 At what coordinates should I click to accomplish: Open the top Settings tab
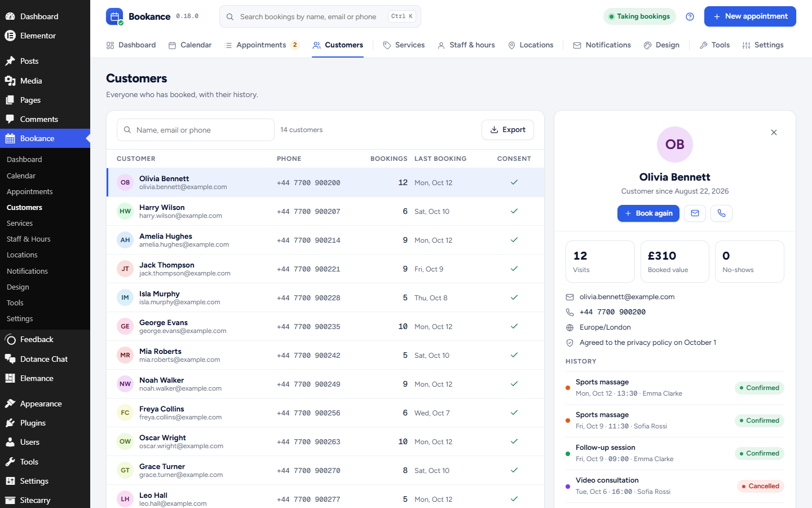coord(763,45)
